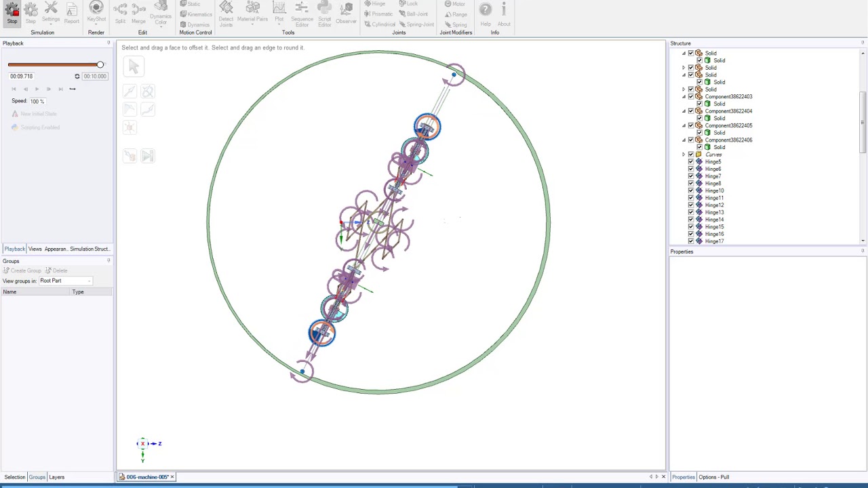Open the 'View groups in' Root Part dropdown
This screenshot has height=488, width=868.
pyautogui.click(x=65, y=281)
